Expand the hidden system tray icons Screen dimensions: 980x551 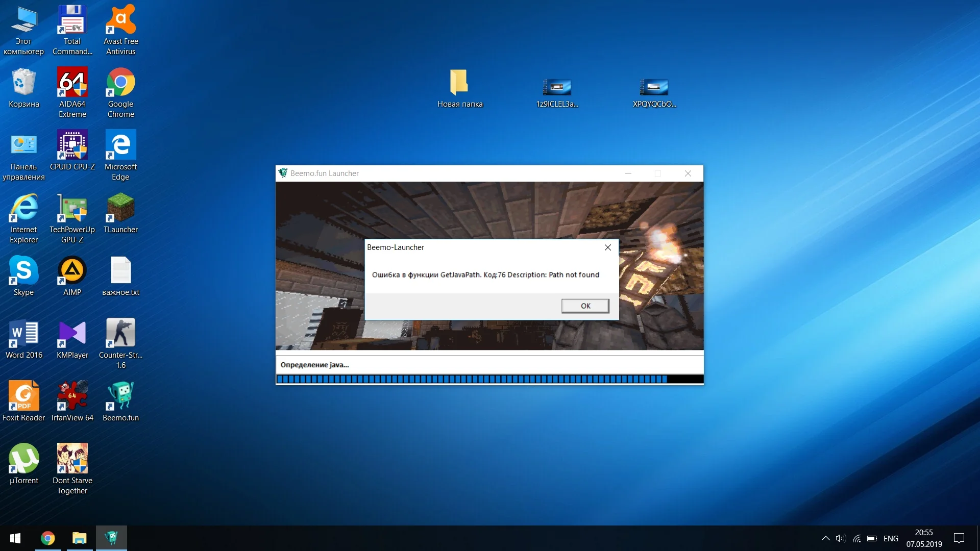coord(825,538)
